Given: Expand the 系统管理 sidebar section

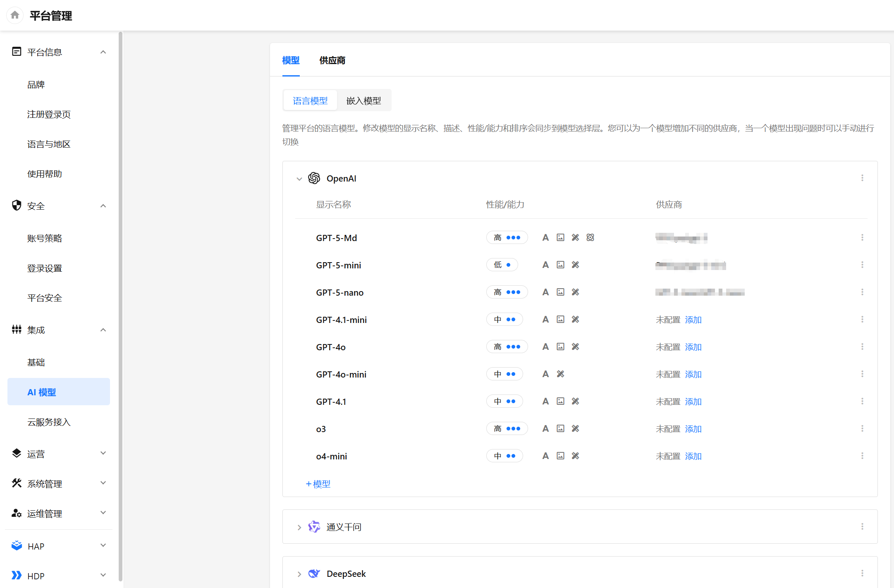Looking at the screenshot, I should pyautogui.click(x=103, y=483).
